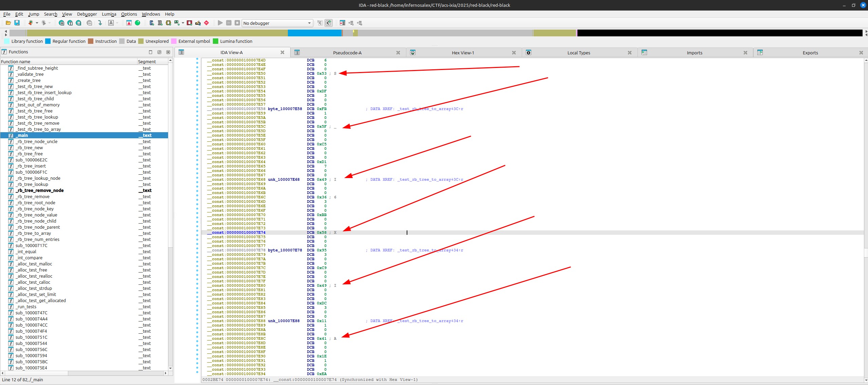Click blue Regular function region in navigation band
Image resolution: width=868 pixels, height=385 pixels.
pos(314,33)
